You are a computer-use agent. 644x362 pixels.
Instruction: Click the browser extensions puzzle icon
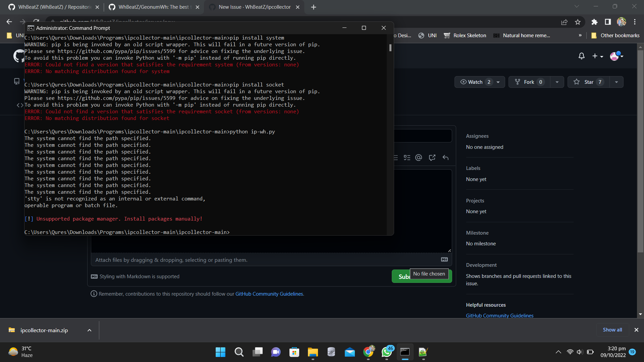(594, 22)
